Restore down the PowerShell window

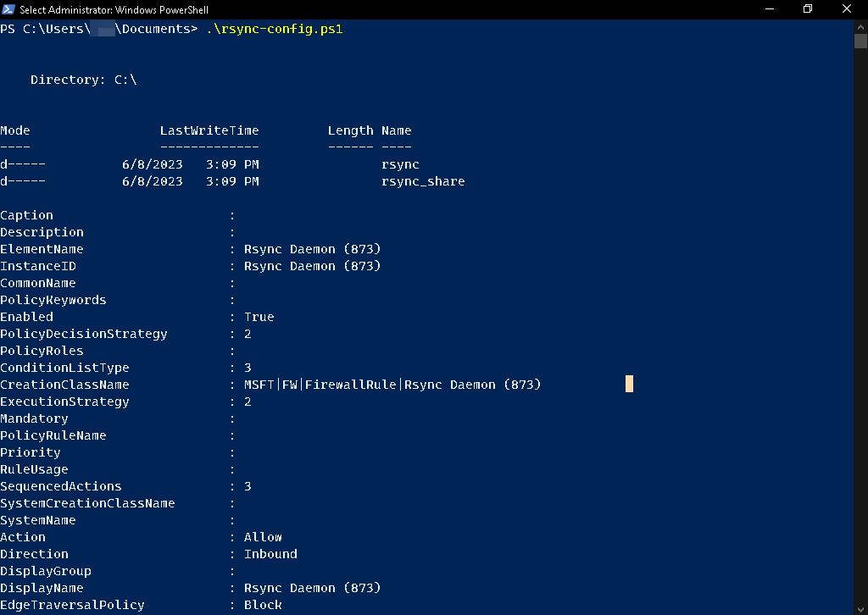tap(808, 8)
